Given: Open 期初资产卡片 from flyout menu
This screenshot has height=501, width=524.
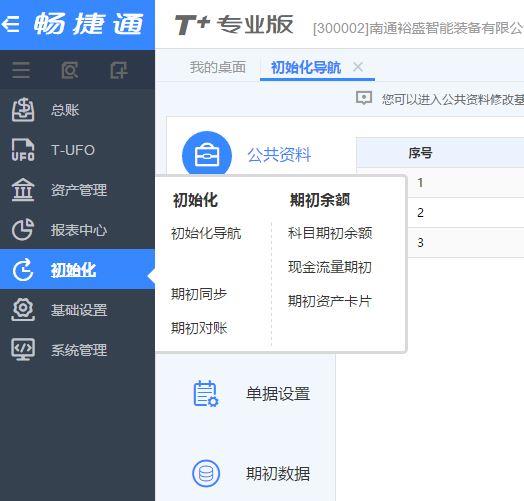Looking at the screenshot, I should (330, 301).
